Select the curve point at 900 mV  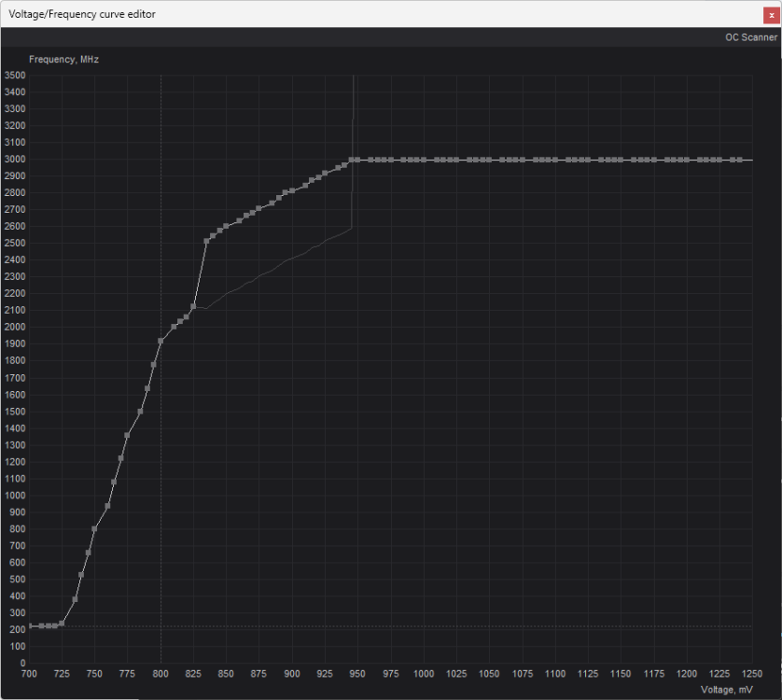point(292,190)
